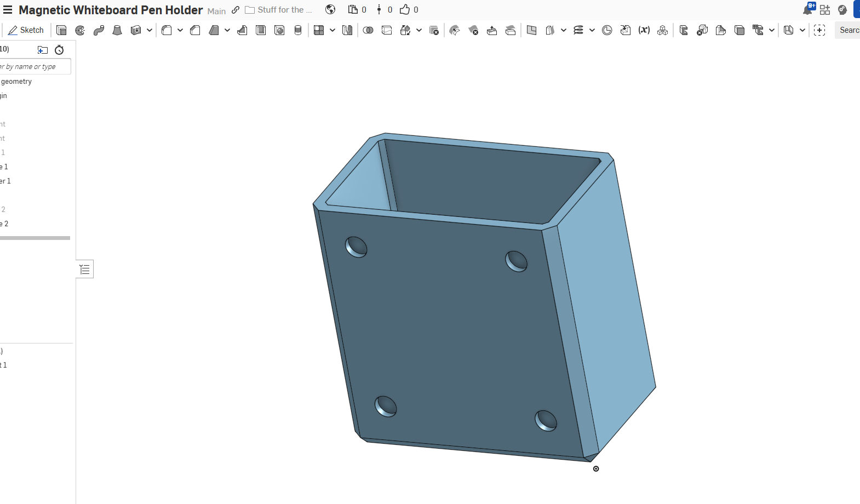Expand the Draft tool dropdown arrow
860x504 pixels.
227,30
